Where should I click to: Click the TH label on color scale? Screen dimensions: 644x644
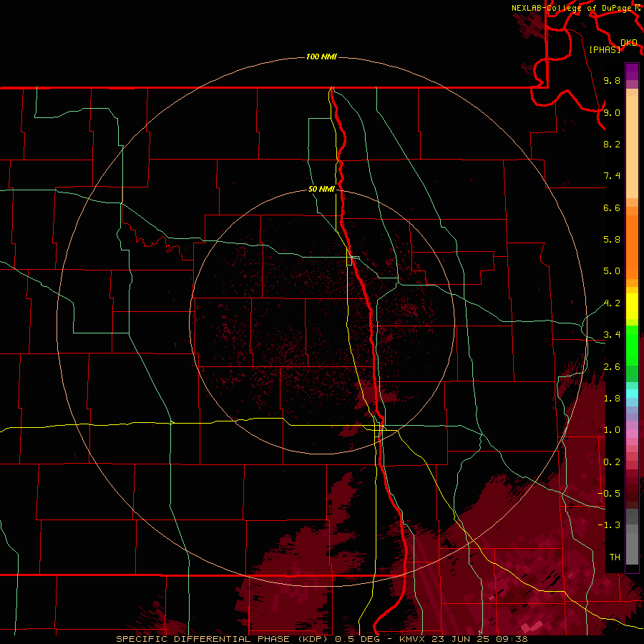(615, 557)
